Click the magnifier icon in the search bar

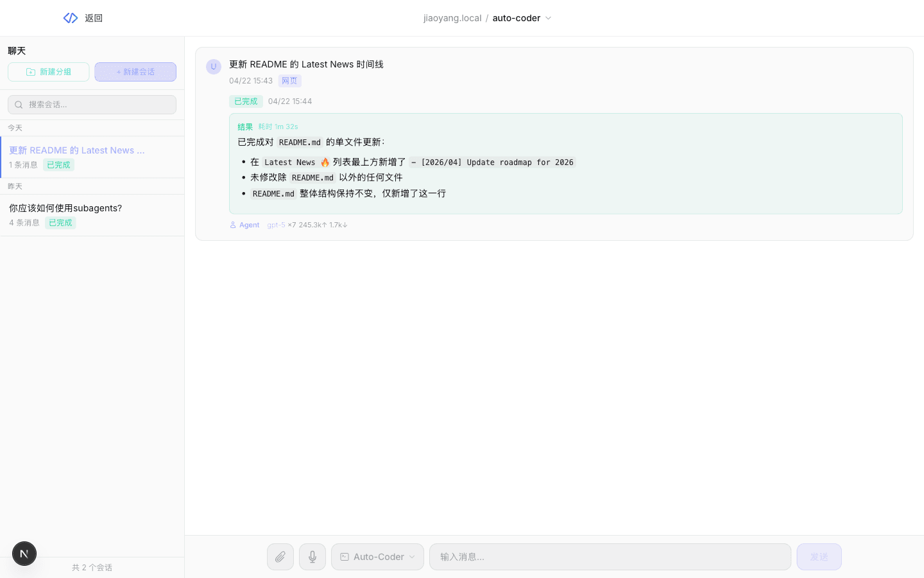coord(20,104)
